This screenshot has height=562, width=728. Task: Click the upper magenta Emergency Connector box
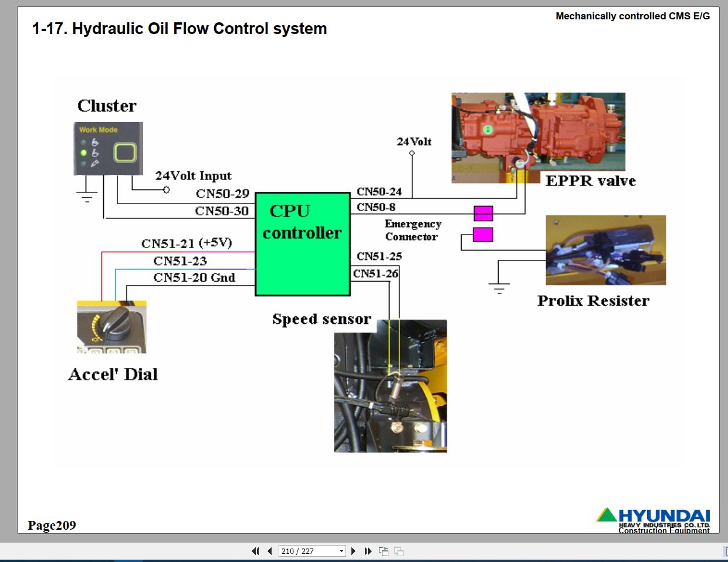pyautogui.click(x=483, y=213)
